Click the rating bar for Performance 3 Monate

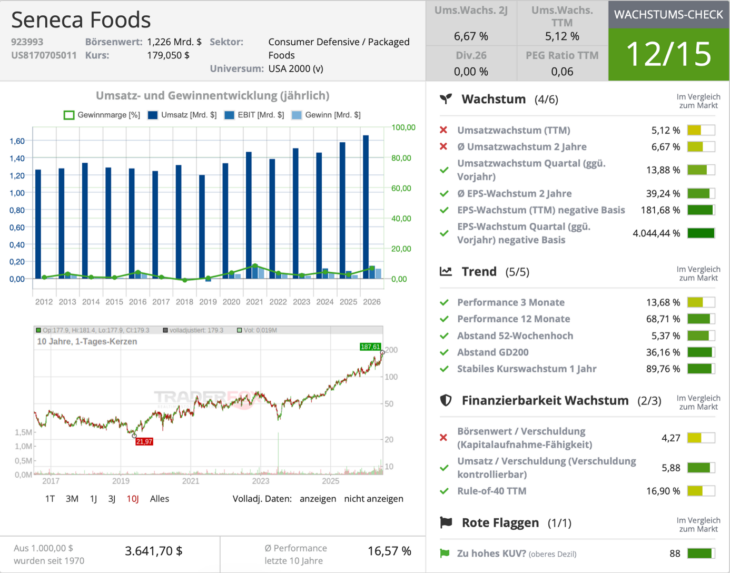pos(701,303)
